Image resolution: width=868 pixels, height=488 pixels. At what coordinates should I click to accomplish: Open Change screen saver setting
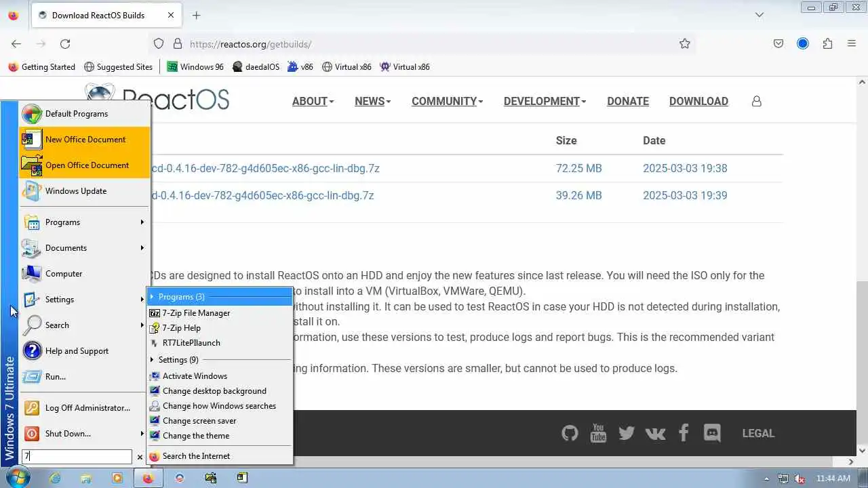pos(220,421)
